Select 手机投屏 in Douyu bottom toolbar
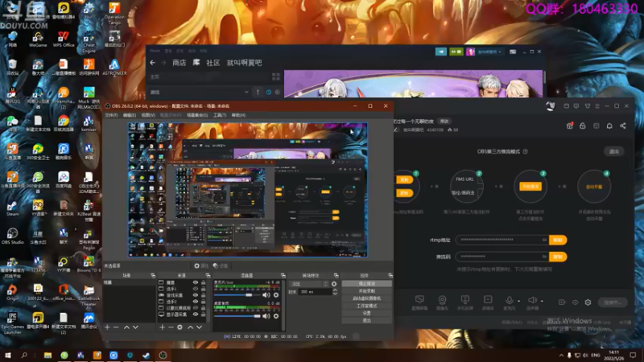Image resolution: width=644 pixels, height=362 pixels. [465, 302]
